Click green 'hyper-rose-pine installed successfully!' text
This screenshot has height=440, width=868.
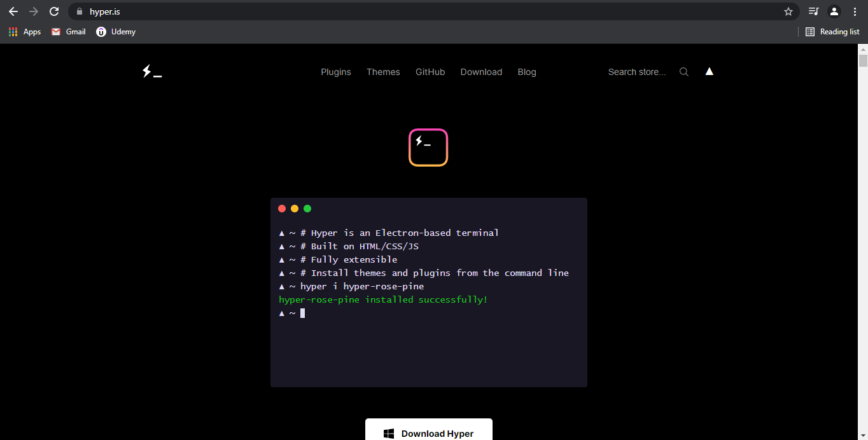(x=383, y=299)
